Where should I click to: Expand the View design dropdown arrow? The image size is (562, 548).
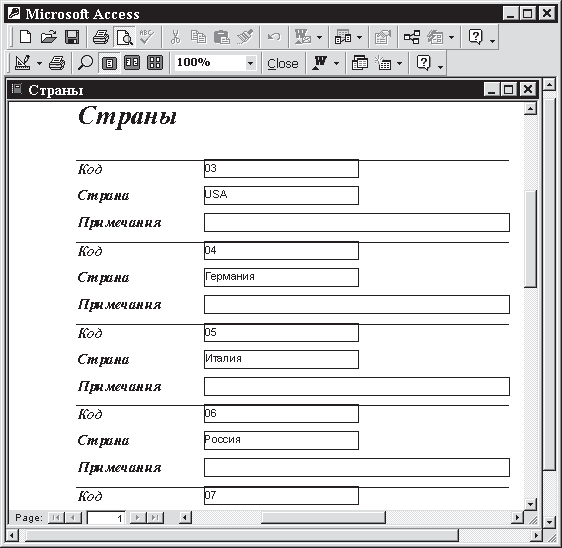39,63
